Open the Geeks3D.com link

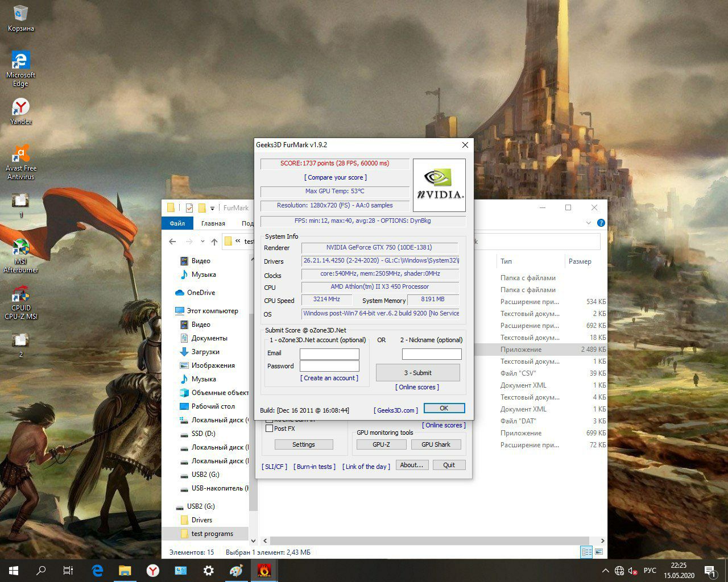396,410
